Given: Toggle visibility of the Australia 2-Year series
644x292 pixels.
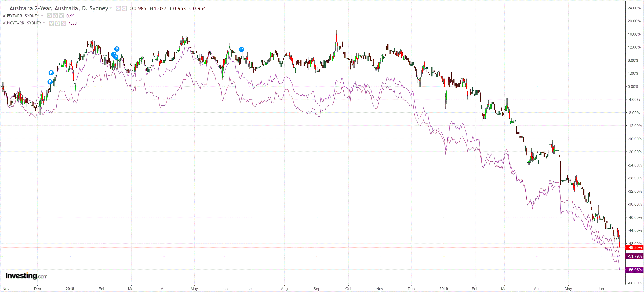Looking at the screenshot, I should tap(118, 9).
